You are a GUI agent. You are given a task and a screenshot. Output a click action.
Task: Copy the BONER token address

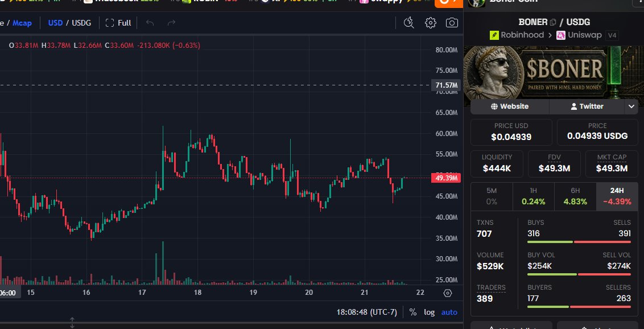(553, 22)
